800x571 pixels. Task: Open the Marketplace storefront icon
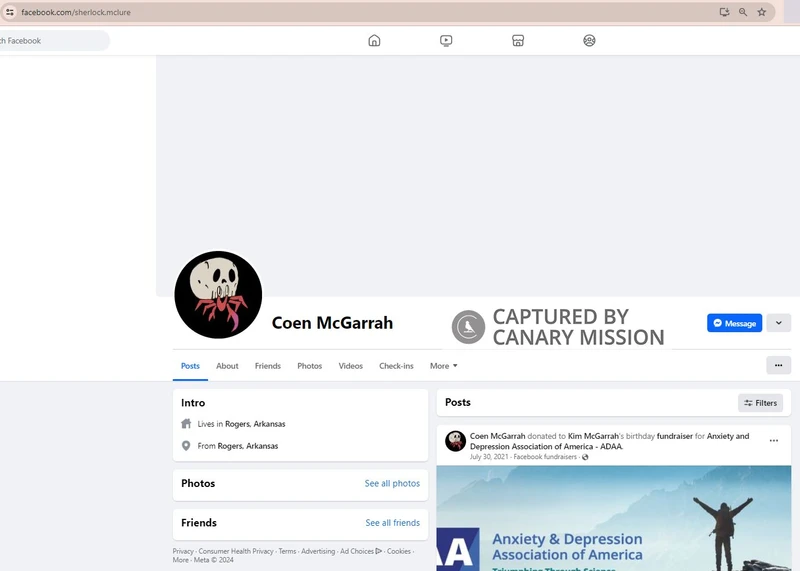point(518,40)
